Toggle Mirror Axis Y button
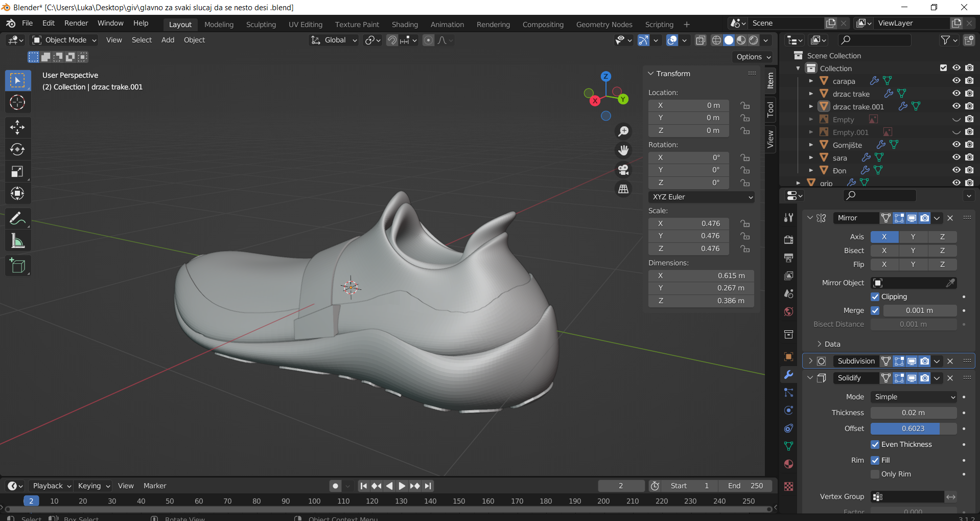 (x=913, y=237)
